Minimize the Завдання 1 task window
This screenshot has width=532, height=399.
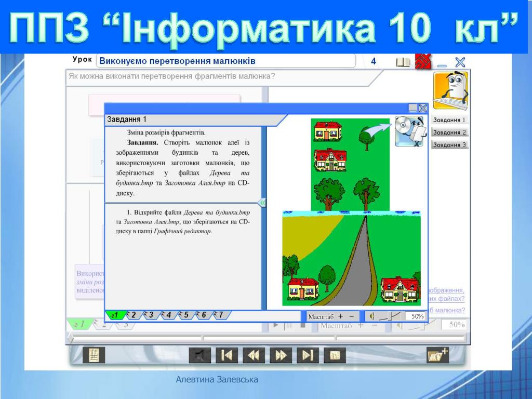pos(413,108)
